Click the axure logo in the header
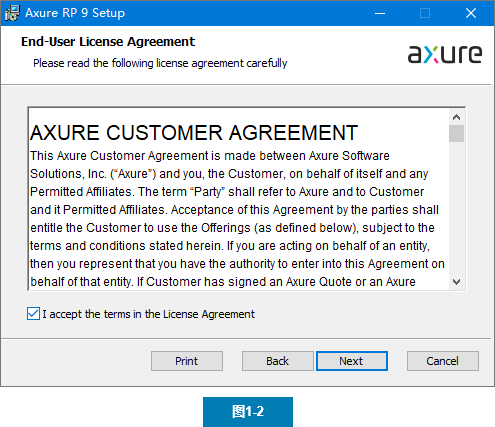The width and height of the screenshot is (495, 427). click(445, 54)
